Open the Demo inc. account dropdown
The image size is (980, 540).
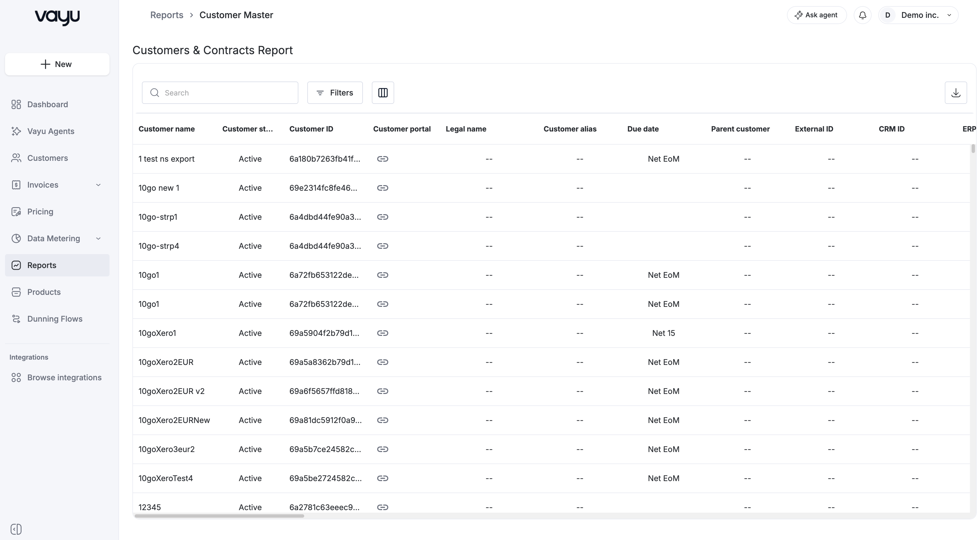pos(918,15)
